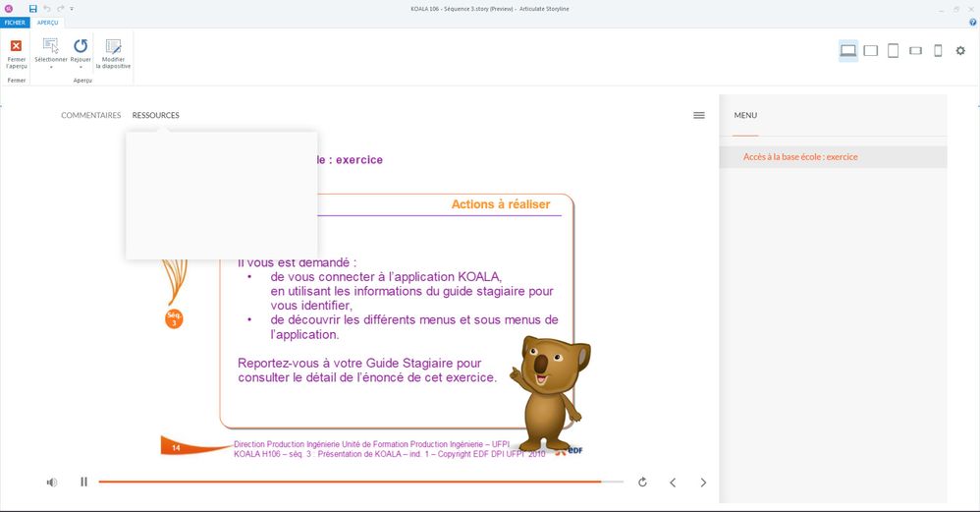Click the undo arrow in the quick access toolbar

pos(47,9)
